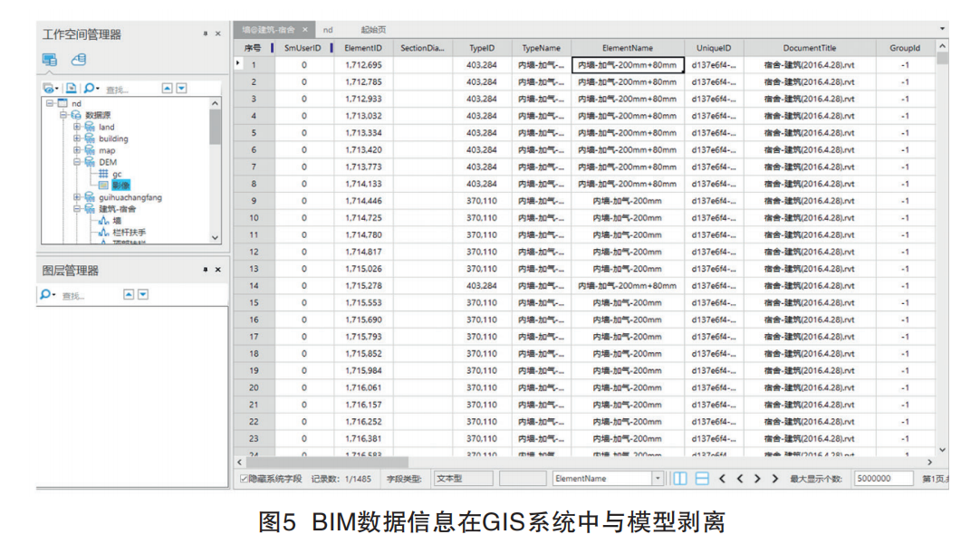Click the ElementName column header
Screen dimensions: 980x544
(628, 47)
